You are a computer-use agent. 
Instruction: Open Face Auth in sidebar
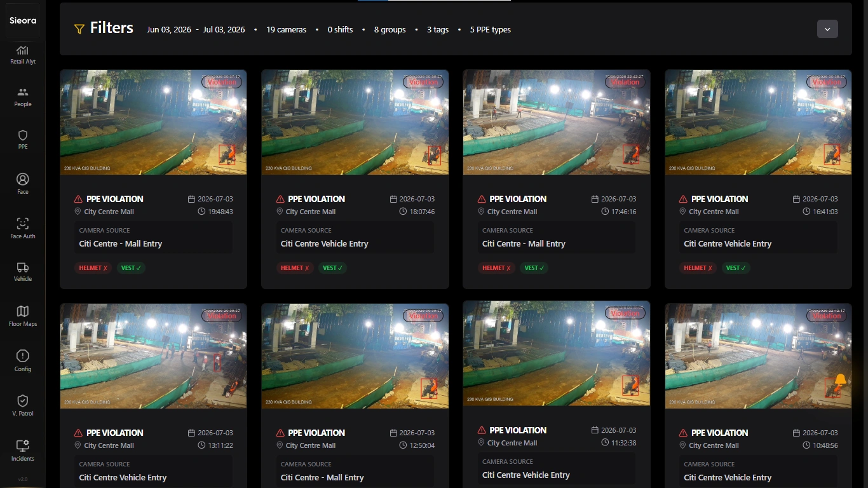click(22, 228)
